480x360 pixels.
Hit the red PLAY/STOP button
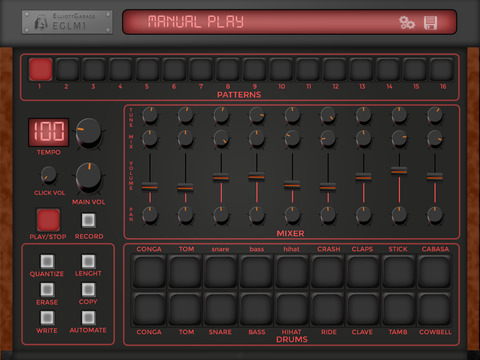(x=48, y=220)
